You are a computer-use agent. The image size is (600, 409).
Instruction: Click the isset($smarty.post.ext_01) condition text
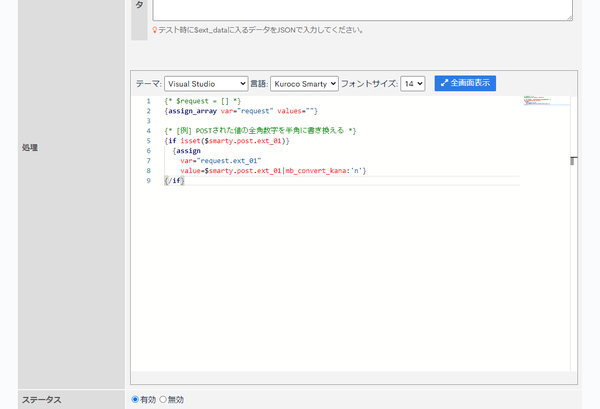pyautogui.click(x=233, y=141)
